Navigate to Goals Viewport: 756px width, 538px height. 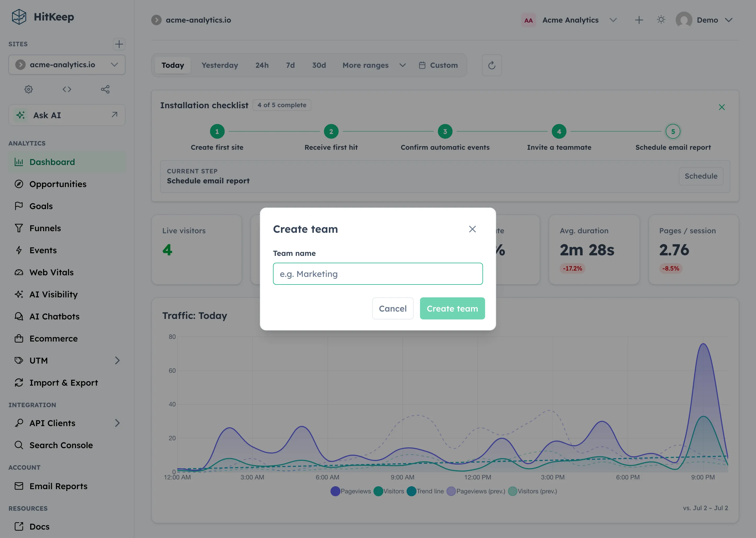point(67,206)
